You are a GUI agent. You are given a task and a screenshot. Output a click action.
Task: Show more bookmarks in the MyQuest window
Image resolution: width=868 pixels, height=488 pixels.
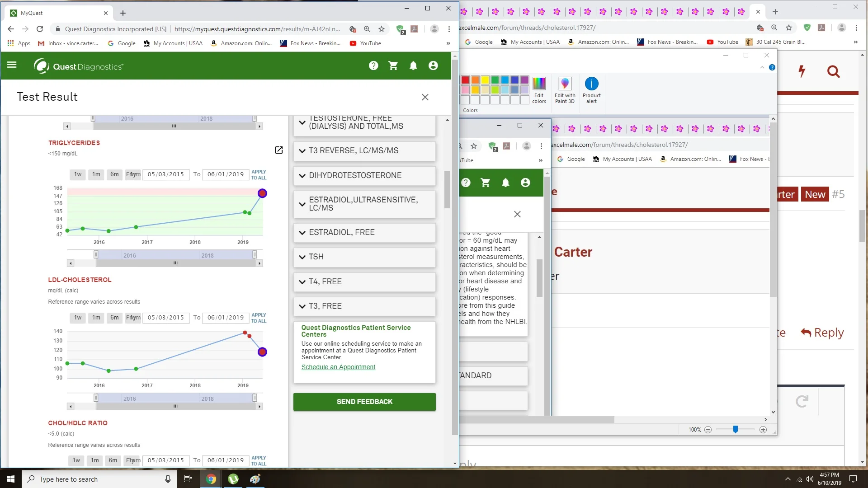coord(448,43)
